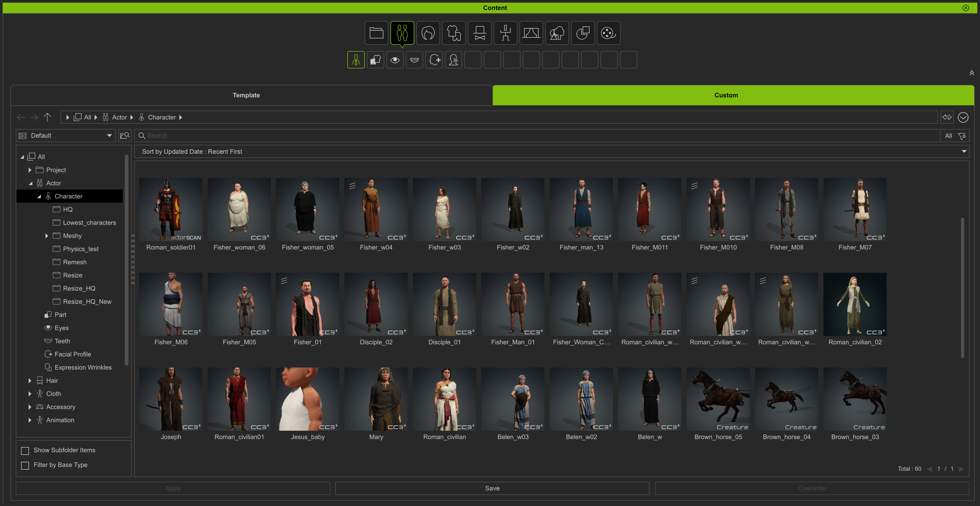Open the Animation category icon
Screen dimensions: 980x506
click(505, 33)
